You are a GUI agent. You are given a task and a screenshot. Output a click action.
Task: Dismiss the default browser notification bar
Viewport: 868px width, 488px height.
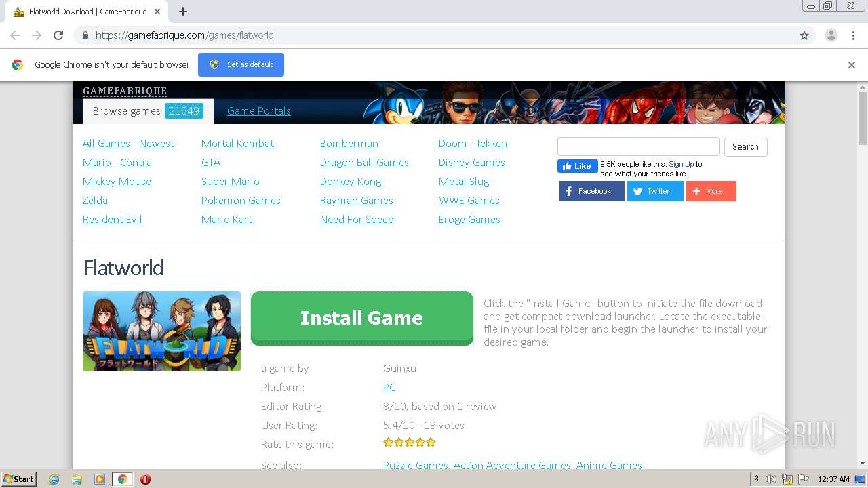[x=852, y=65]
